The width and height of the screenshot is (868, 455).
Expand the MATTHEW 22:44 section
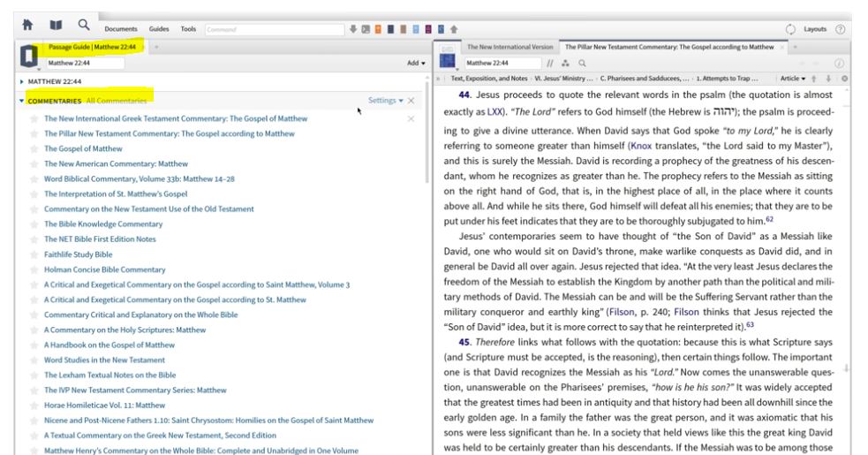pyautogui.click(x=21, y=81)
